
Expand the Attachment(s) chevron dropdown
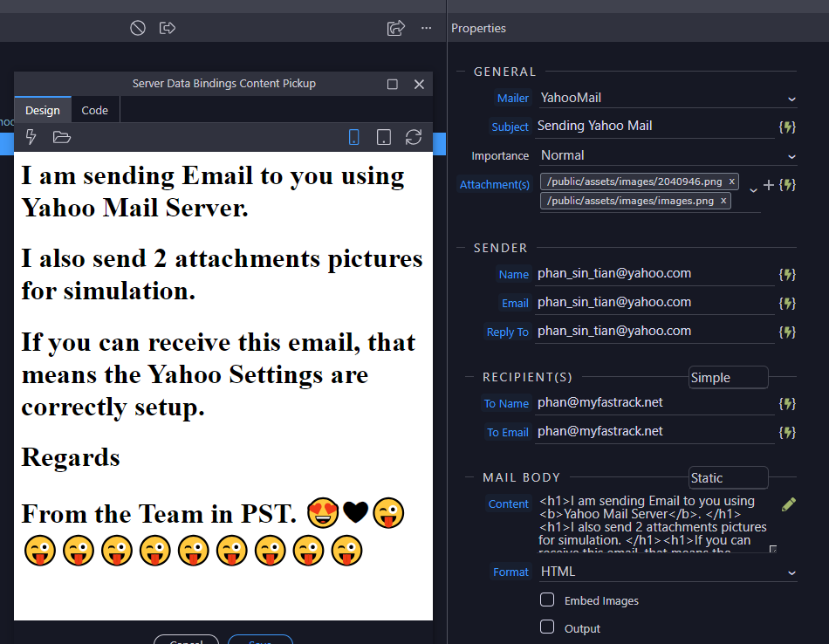click(x=753, y=189)
